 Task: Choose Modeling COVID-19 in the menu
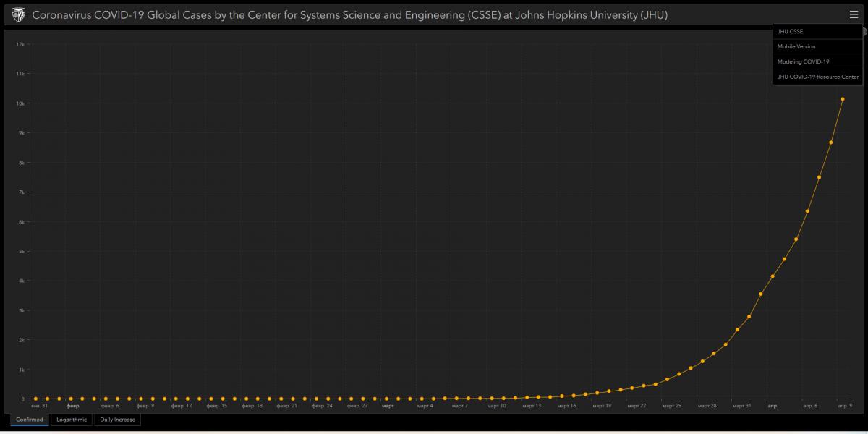[803, 61]
